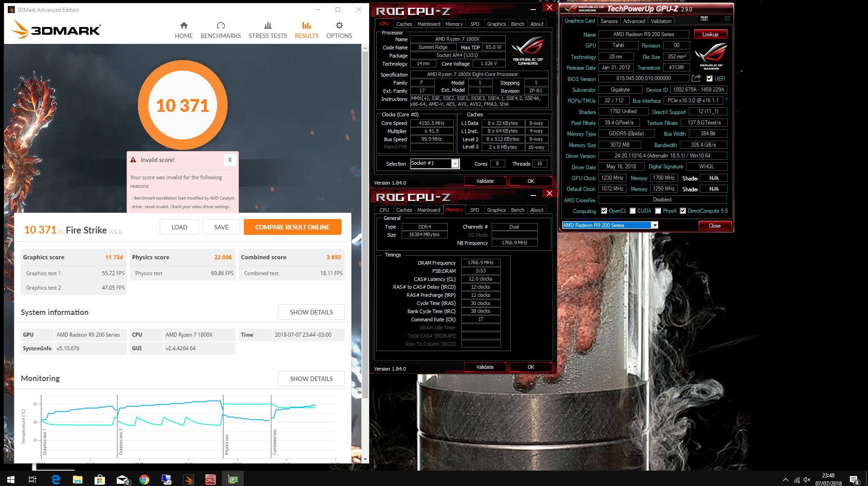Screen dimensions: 868x486
Task: Switch to ROG CPU-Z taskbar icon
Action: pyautogui.click(x=211, y=479)
